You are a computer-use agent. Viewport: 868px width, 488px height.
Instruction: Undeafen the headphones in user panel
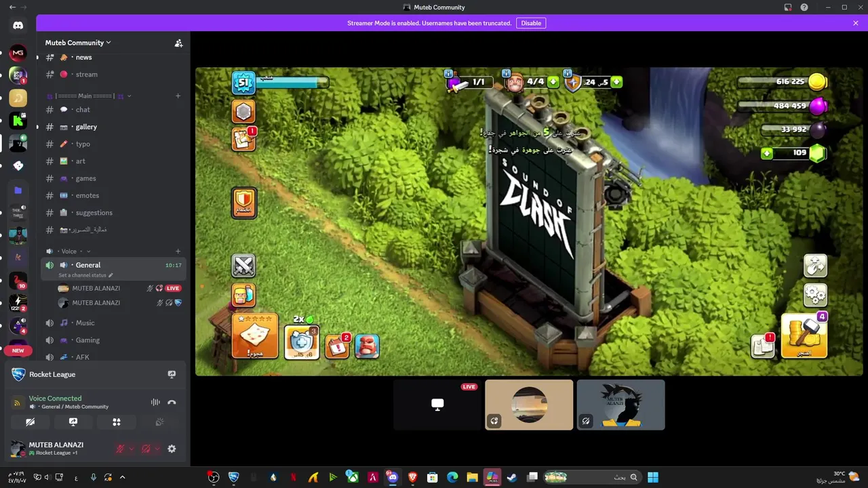tap(146, 449)
